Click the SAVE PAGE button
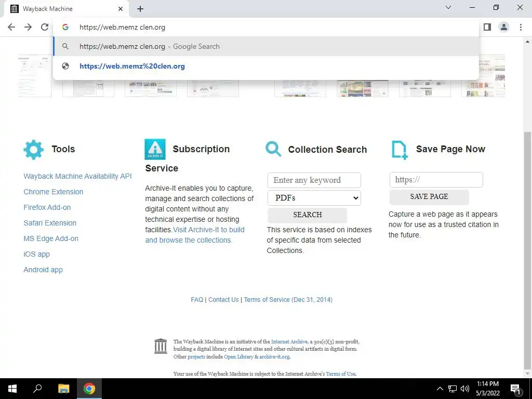The width and height of the screenshot is (532, 399). [x=429, y=197]
